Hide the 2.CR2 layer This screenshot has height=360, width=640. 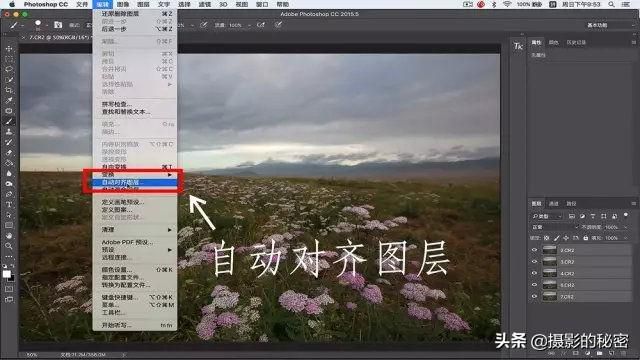click(534, 250)
